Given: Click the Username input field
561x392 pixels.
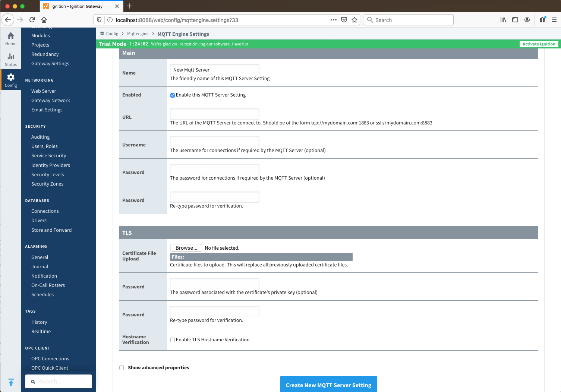Looking at the screenshot, I should [215, 142].
